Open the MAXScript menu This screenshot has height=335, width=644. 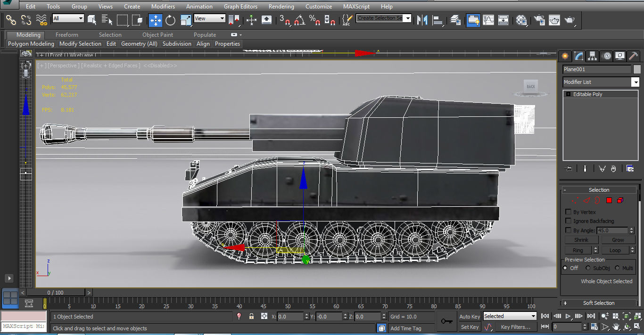(x=356, y=7)
